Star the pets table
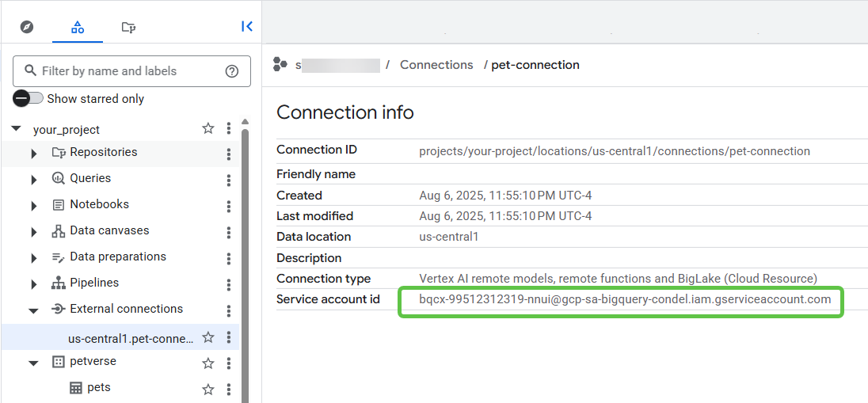Viewport: 868px width, 403px height. 208,390
